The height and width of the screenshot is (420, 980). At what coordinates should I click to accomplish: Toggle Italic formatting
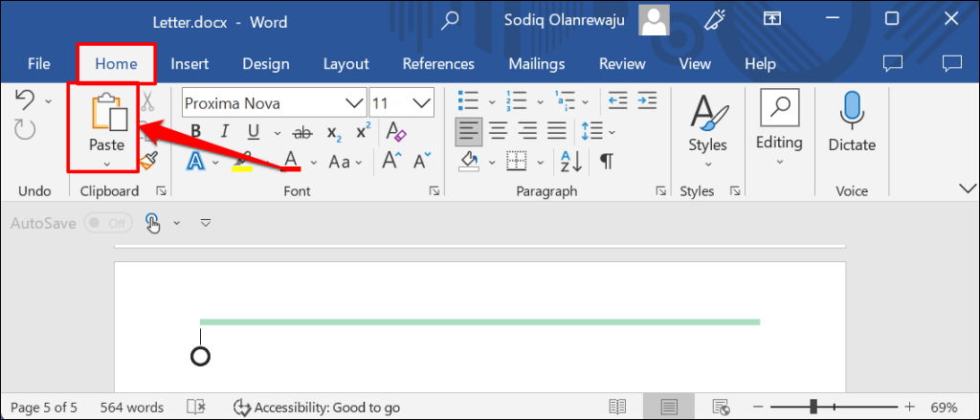pyautogui.click(x=224, y=132)
